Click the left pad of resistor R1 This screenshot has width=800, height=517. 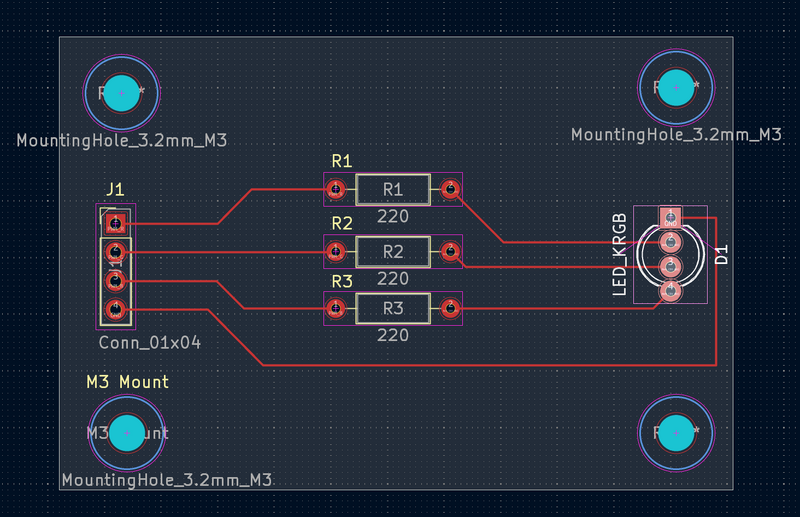335,189
